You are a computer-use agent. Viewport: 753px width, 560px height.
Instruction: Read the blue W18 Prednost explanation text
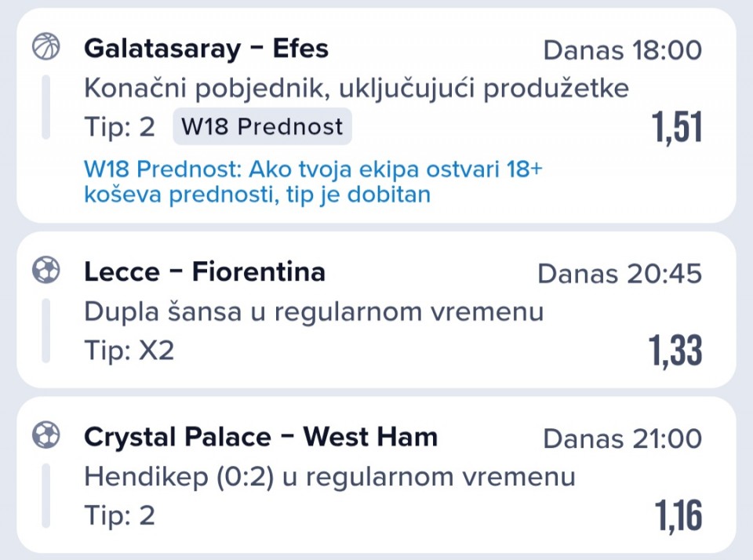click(312, 182)
